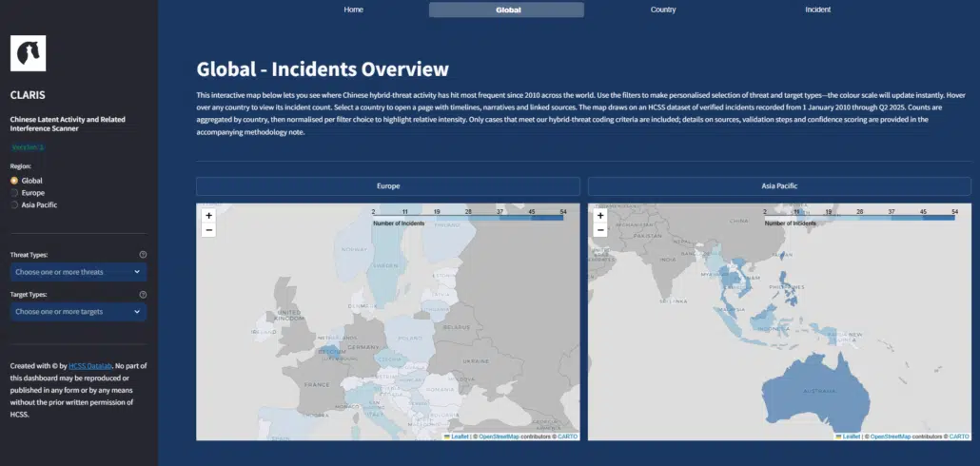Click the CLARIS horse logo in sidebar
980x466 pixels.
click(x=28, y=53)
